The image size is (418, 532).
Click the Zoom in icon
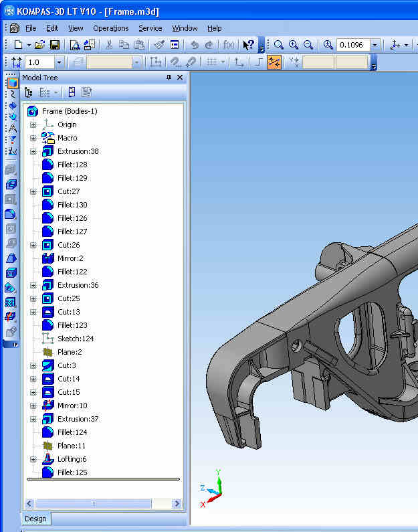[293, 44]
